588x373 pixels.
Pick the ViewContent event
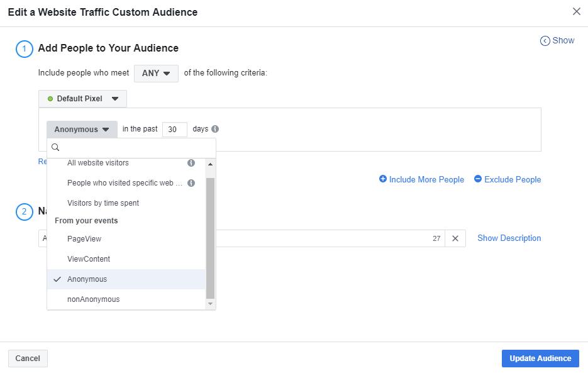[x=89, y=259]
